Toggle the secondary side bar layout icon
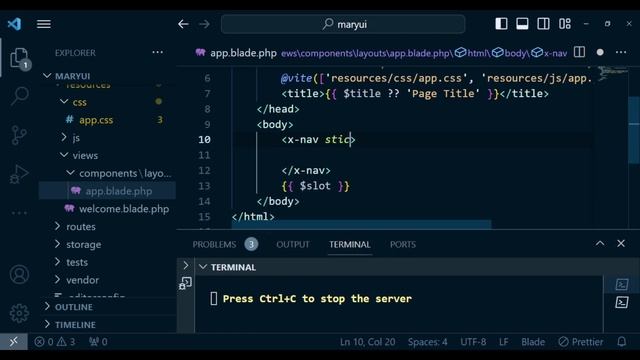Screen dimensions: 640x360 click(543, 24)
